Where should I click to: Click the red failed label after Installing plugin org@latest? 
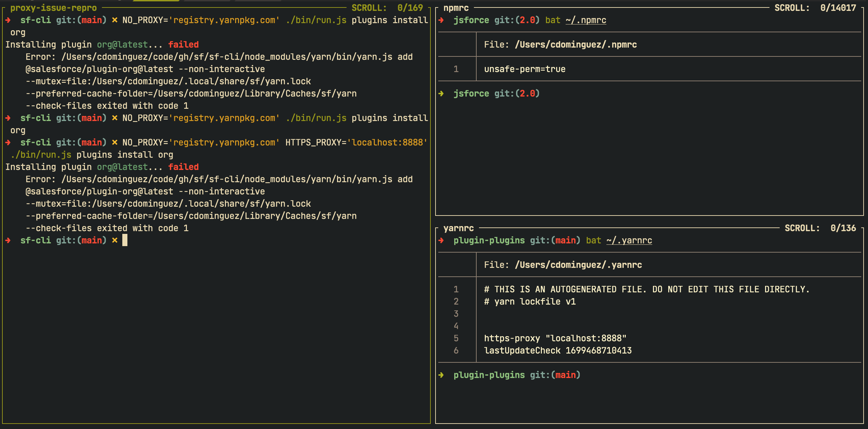pos(183,44)
